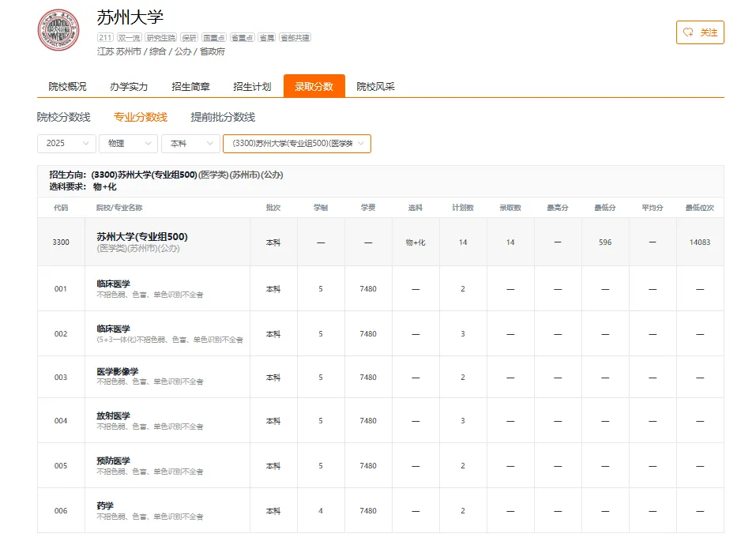Viewport: 756px width, 545px height.
Task: Click the 苏州大学 title heading
Action: tap(130, 18)
